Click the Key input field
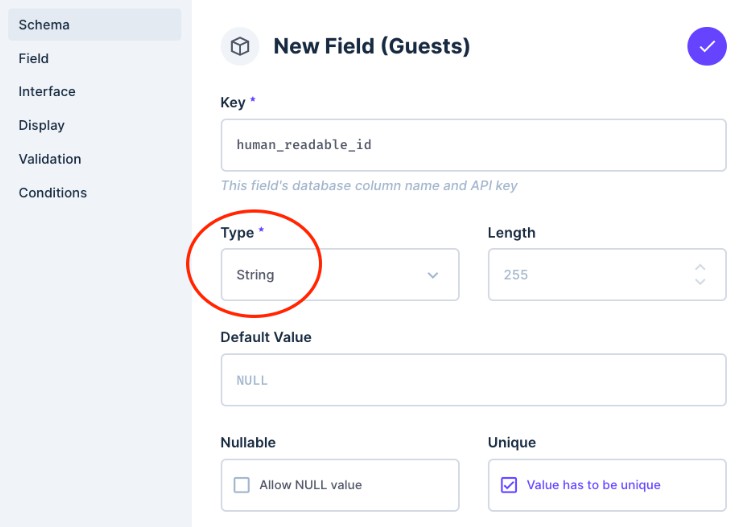 click(x=473, y=145)
